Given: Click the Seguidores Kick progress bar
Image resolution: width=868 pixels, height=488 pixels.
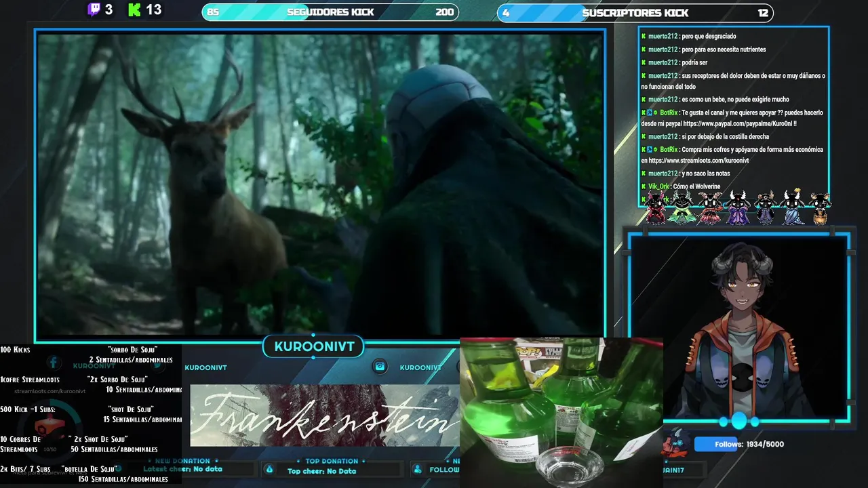Looking at the screenshot, I should click(330, 12).
